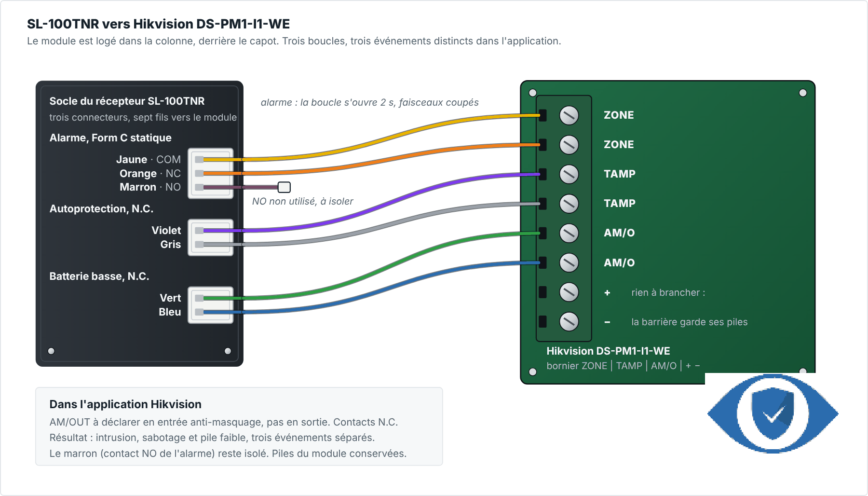The width and height of the screenshot is (868, 496).
Task: Select the note "alarme : la boucle s'ouvre 2 s"
Action: tap(369, 102)
